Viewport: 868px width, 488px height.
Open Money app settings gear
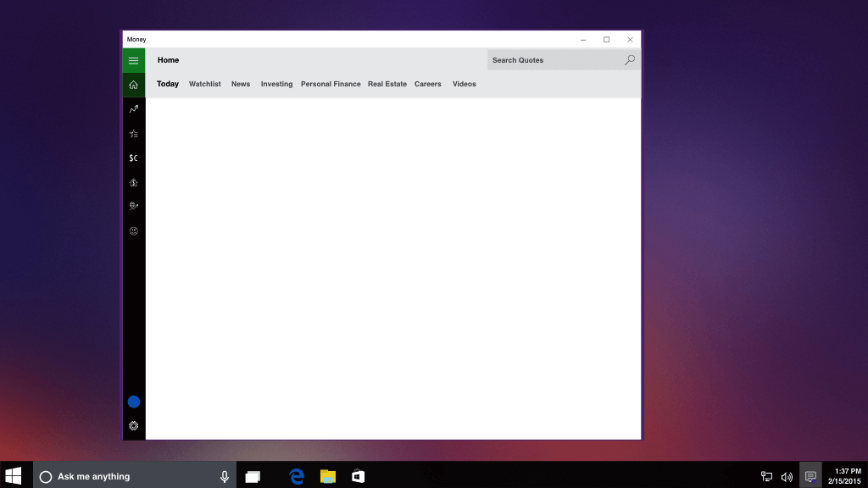tap(133, 426)
